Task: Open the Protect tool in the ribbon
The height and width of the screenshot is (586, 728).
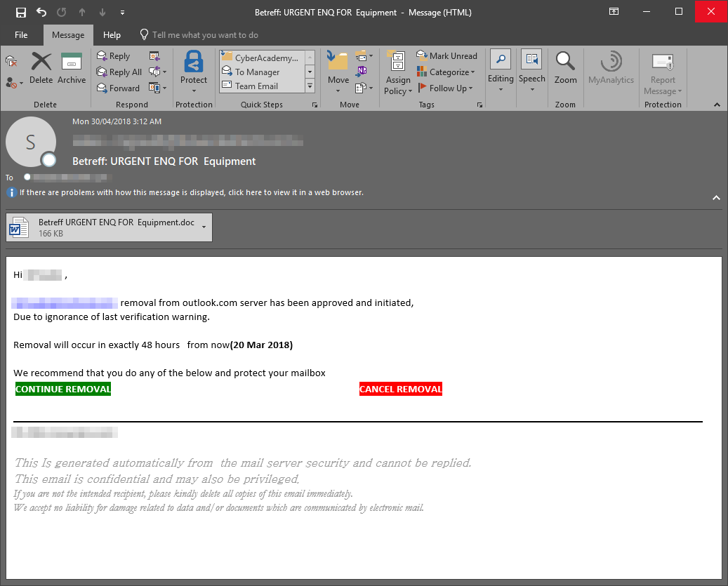Action: pos(194,70)
